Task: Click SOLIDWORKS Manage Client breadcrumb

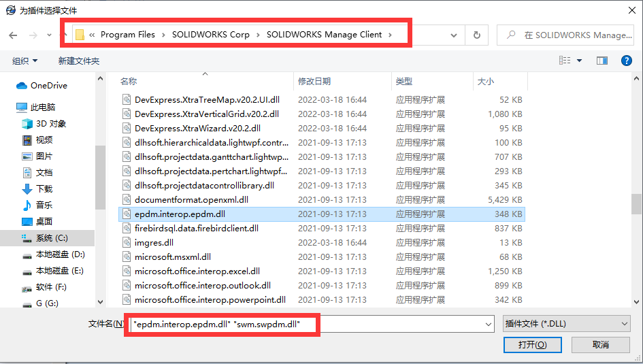Action: (x=324, y=35)
